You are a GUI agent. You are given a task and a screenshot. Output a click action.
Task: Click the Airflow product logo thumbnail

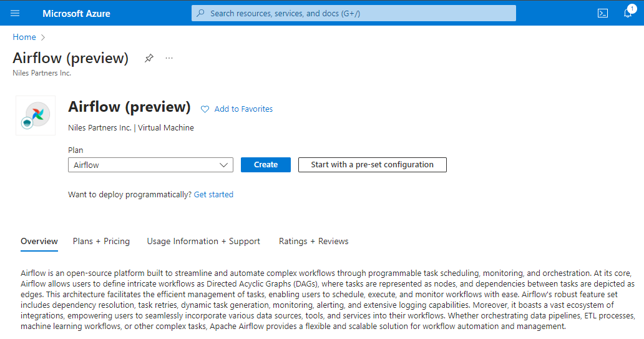coord(36,115)
